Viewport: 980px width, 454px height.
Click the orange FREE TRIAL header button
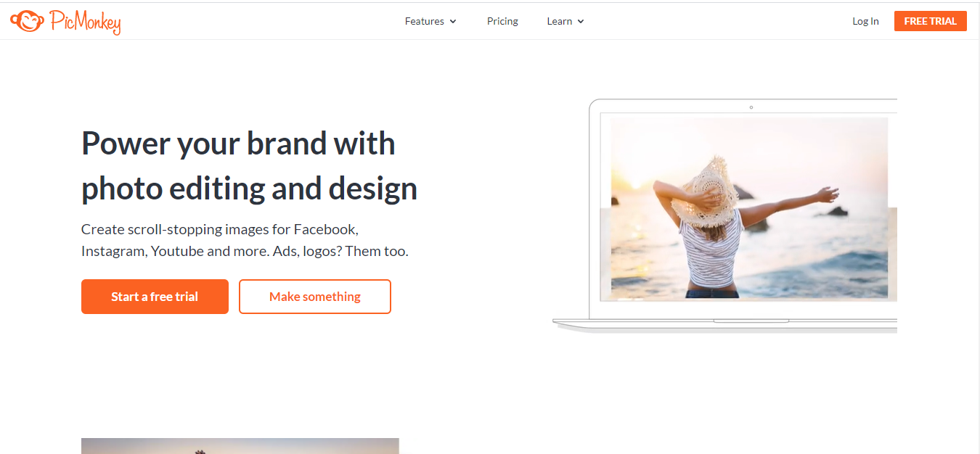pyautogui.click(x=930, y=21)
